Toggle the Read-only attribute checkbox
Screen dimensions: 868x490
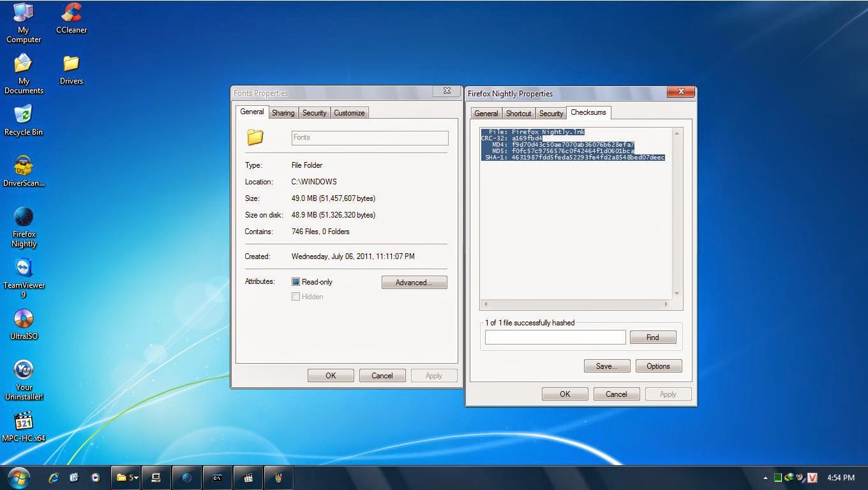point(296,282)
